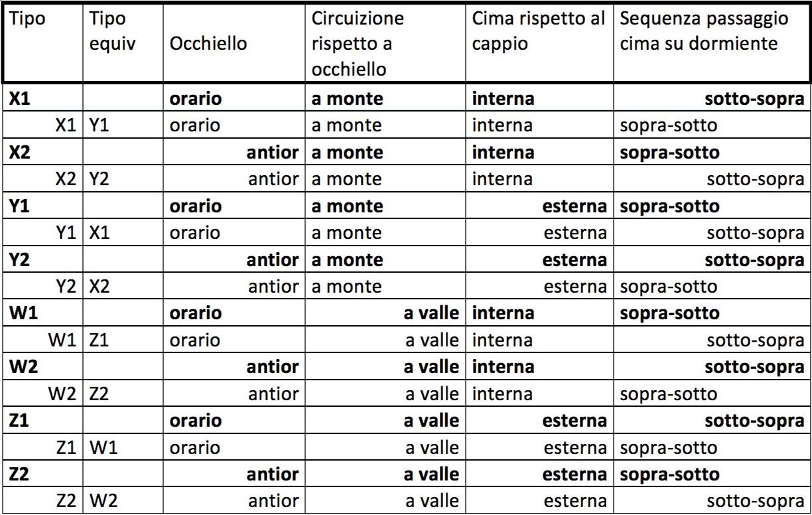Select W2 in the Tipo equiv column
Image resolution: width=812 pixels, height=515 pixels.
point(102,501)
